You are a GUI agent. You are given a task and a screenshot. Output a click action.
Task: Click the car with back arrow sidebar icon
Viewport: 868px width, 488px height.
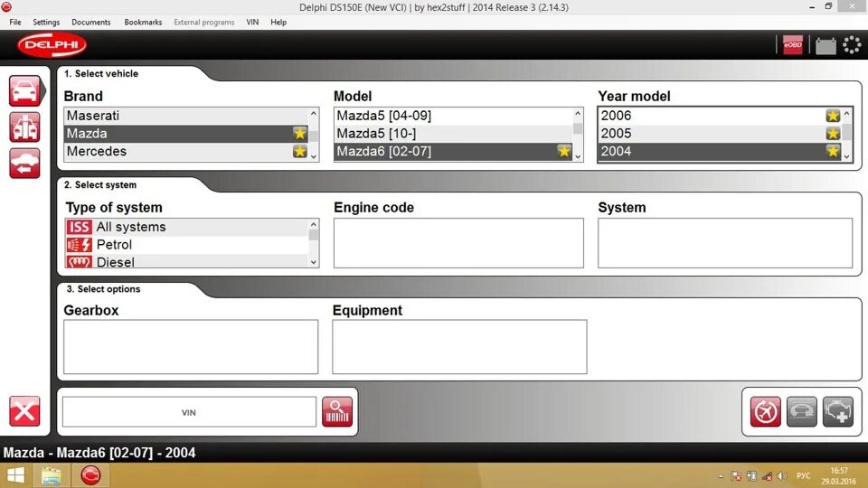[x=25, y=164]
